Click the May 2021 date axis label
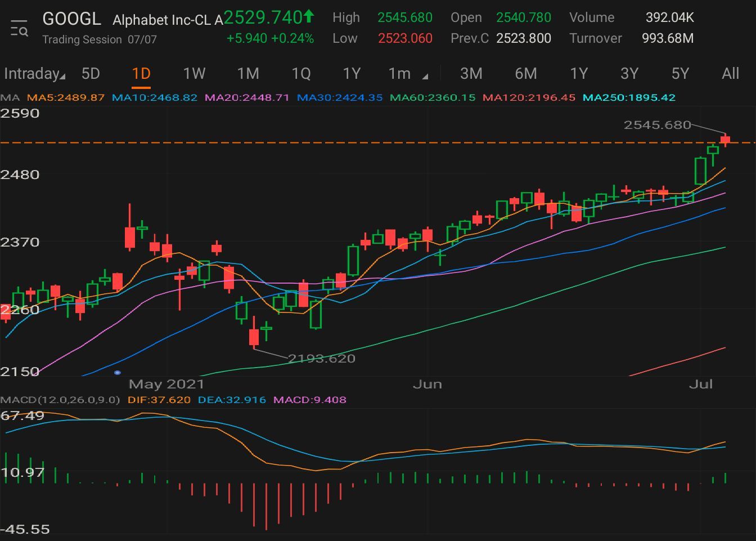 [x=166, y=384]
